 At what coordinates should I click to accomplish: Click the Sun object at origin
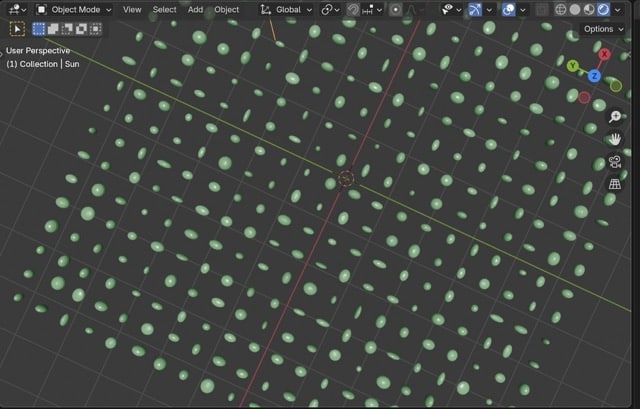pos(346,178)
